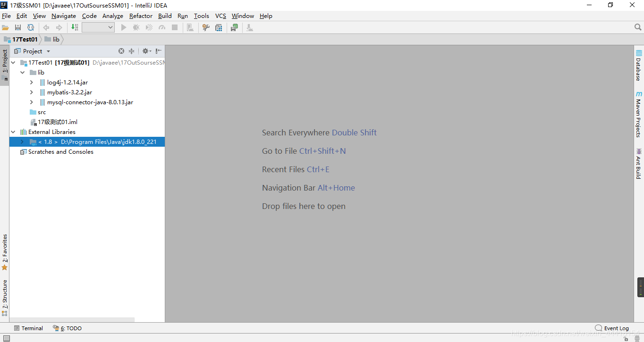Open Project panel gear settings menu
Image resolution: width=644 pixels, height=342 pixels.
[x=146, y=51]
